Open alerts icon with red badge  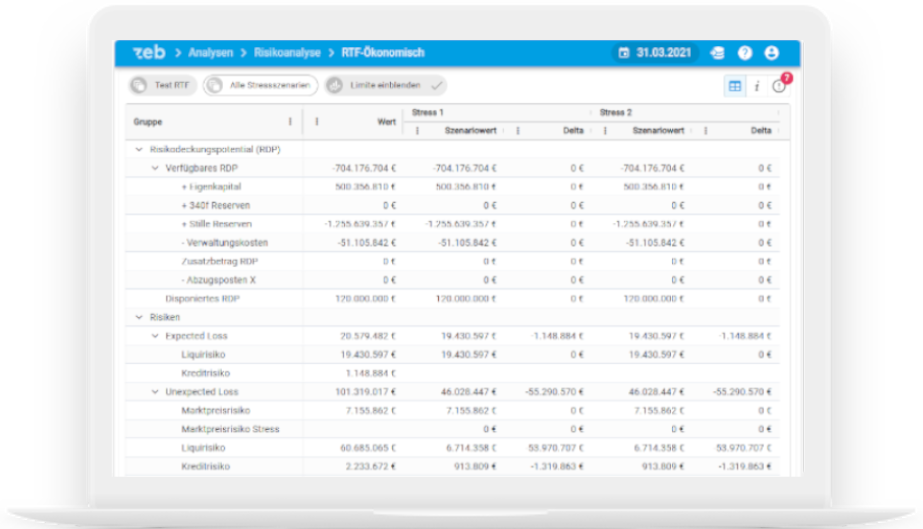click(x=779, y=86)
